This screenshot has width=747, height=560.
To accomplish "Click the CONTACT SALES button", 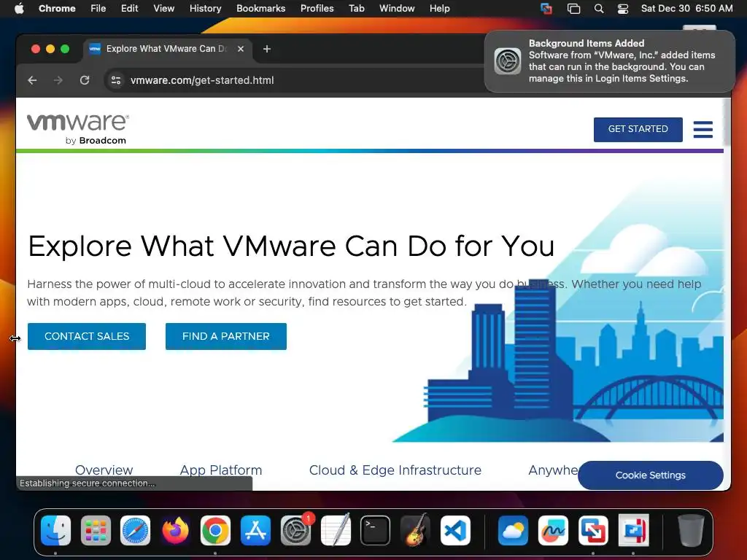I will pos(87,336).
